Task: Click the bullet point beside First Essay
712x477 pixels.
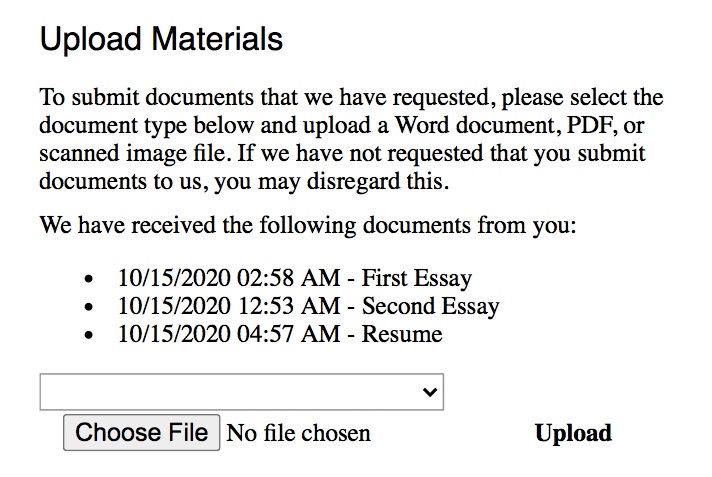Action: [x=89, y=279]
